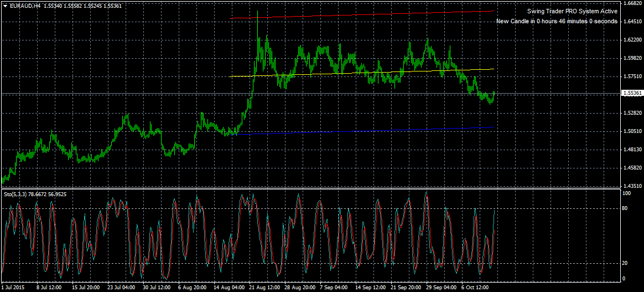
Task: Select the yellow middle channel line
Action: pyautogui.click(x=361, y=73)
